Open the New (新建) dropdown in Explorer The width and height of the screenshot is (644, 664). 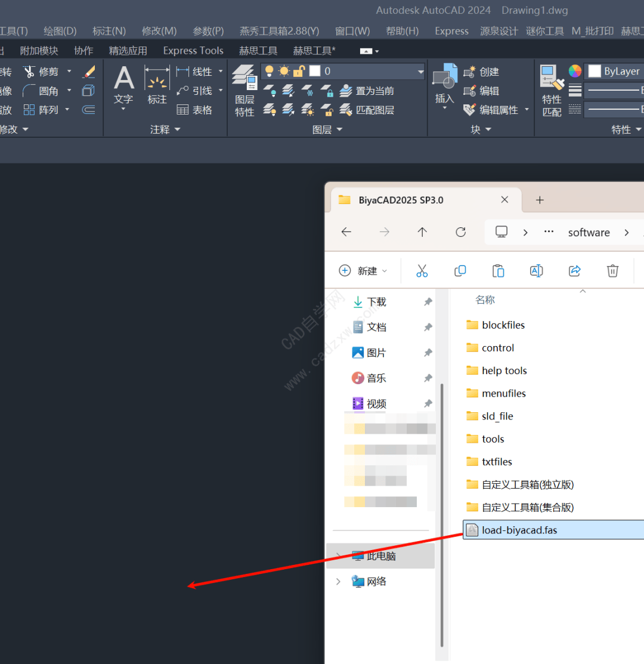[363, 271]
